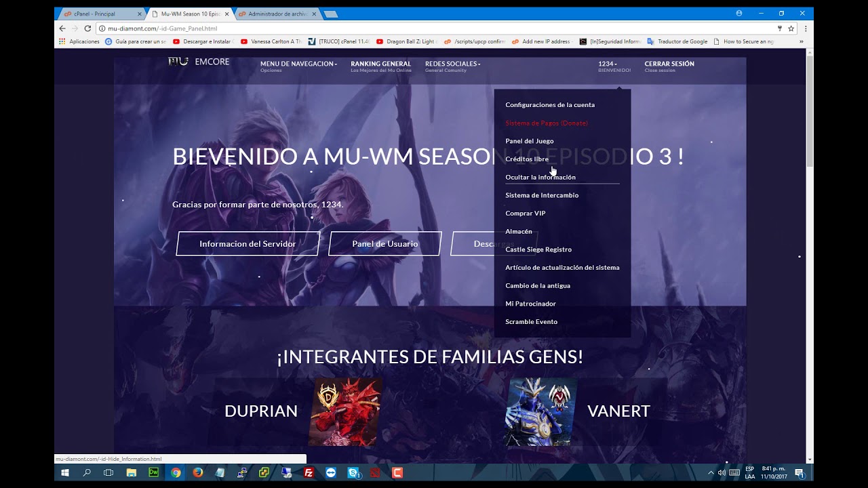Viewport: 868px width, 488px height.
Task: Open FileZilla from the taskbar
Action: [309, 472]
